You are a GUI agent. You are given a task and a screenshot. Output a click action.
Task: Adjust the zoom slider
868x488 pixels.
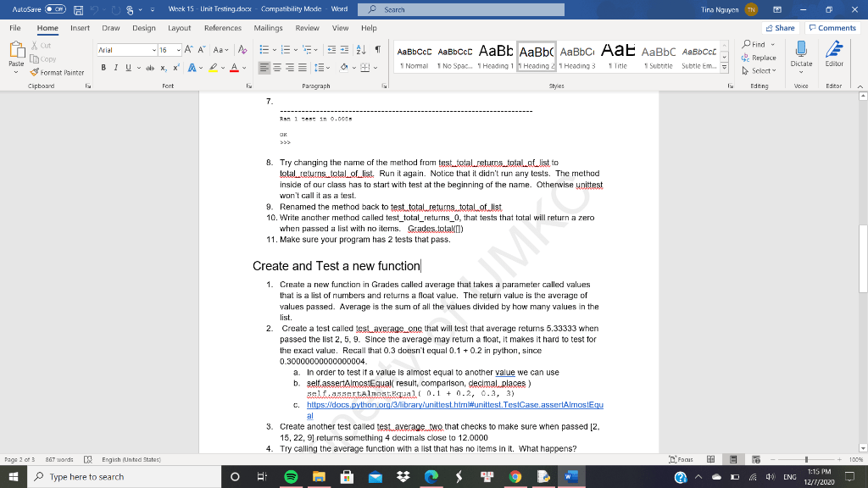807,459
